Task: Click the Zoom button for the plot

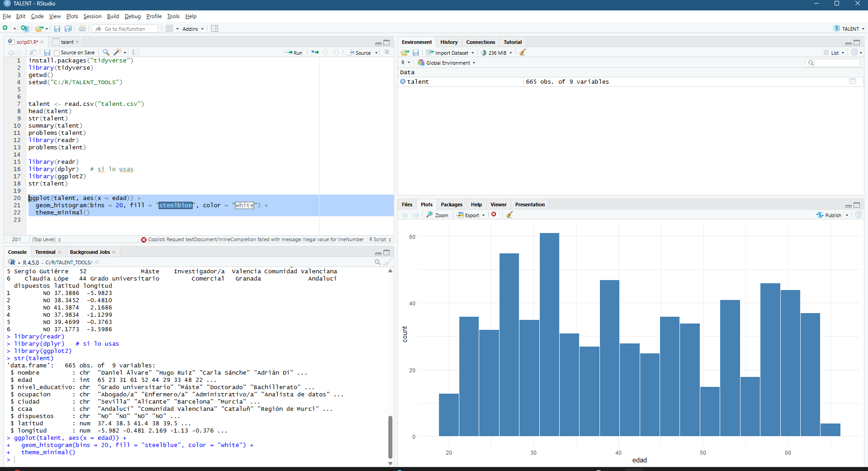Action: [437, 215]
